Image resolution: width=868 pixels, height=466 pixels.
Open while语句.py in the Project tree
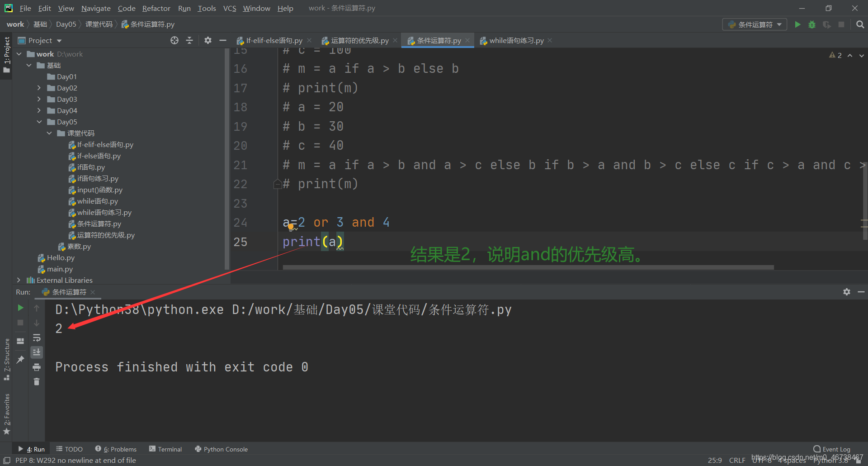tap(93, 201)
